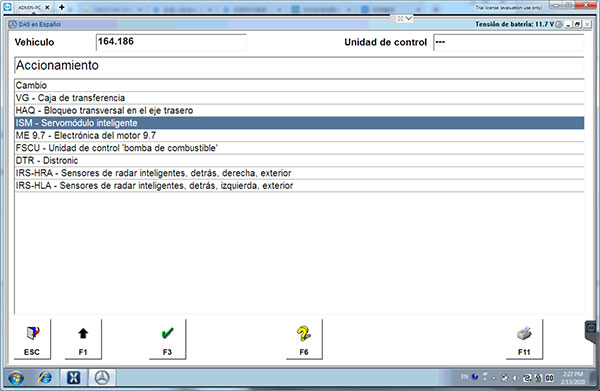Click the volume speaker tray icon
This screenshot has height=391, width=600.
coord(515,378)
